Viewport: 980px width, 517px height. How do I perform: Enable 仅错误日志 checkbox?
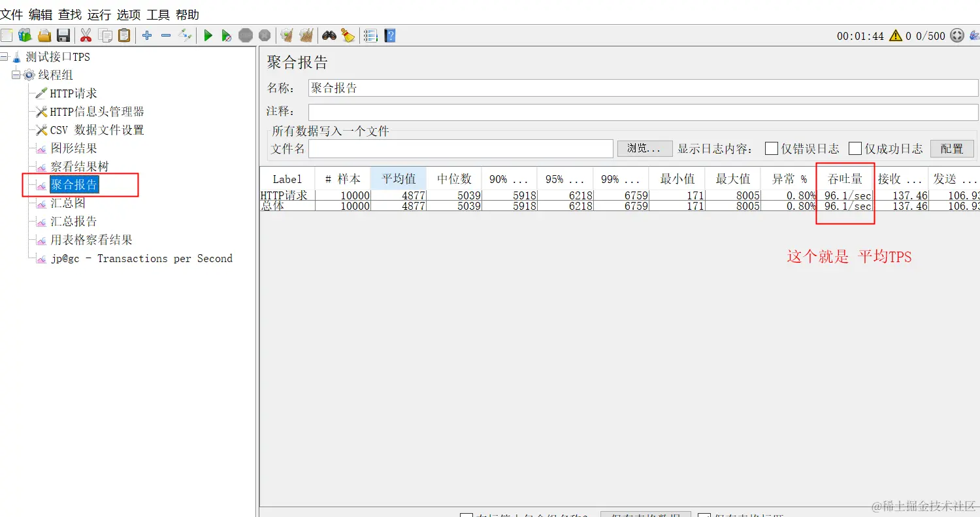(772, 148)
